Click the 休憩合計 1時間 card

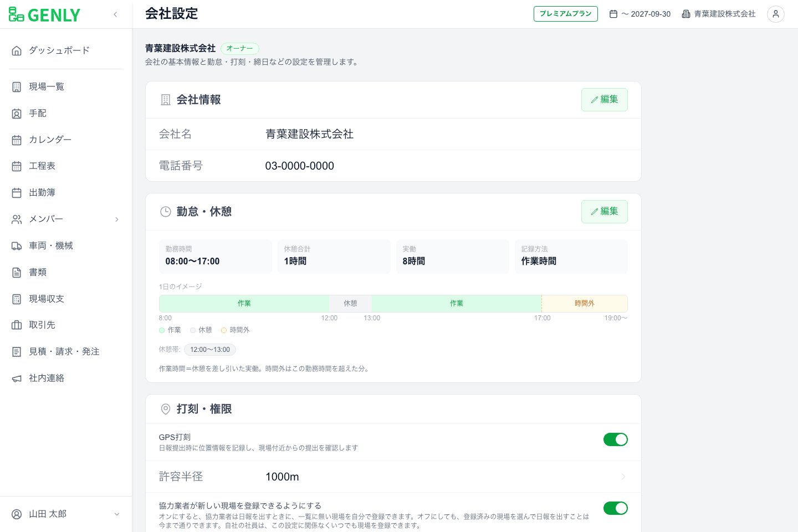[334, 256]
